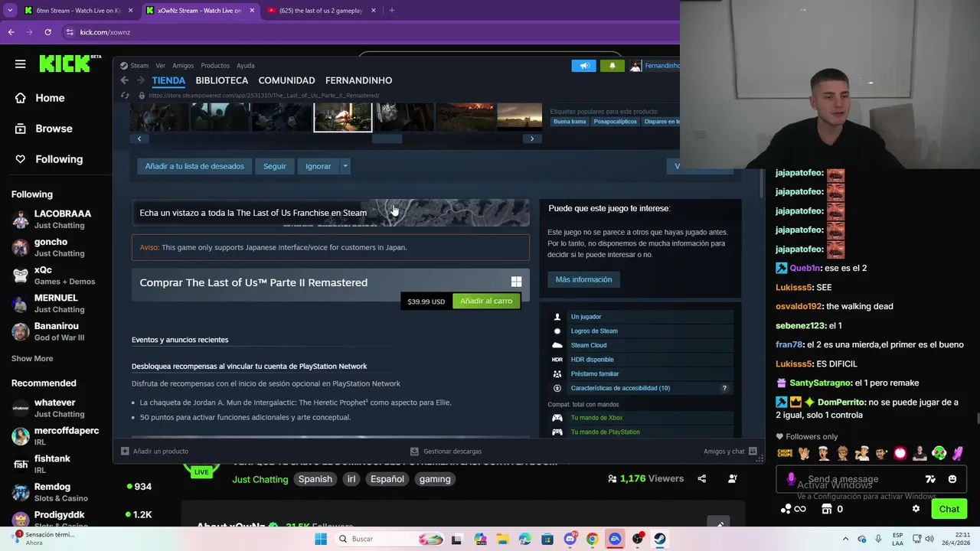Open goncho channel in Following list
The image size is (980, 551).
(x=56, y=247)
